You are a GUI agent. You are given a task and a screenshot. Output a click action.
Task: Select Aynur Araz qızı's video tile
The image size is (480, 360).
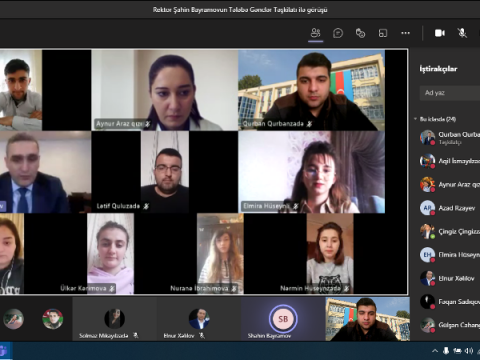[x=165, y=90]
